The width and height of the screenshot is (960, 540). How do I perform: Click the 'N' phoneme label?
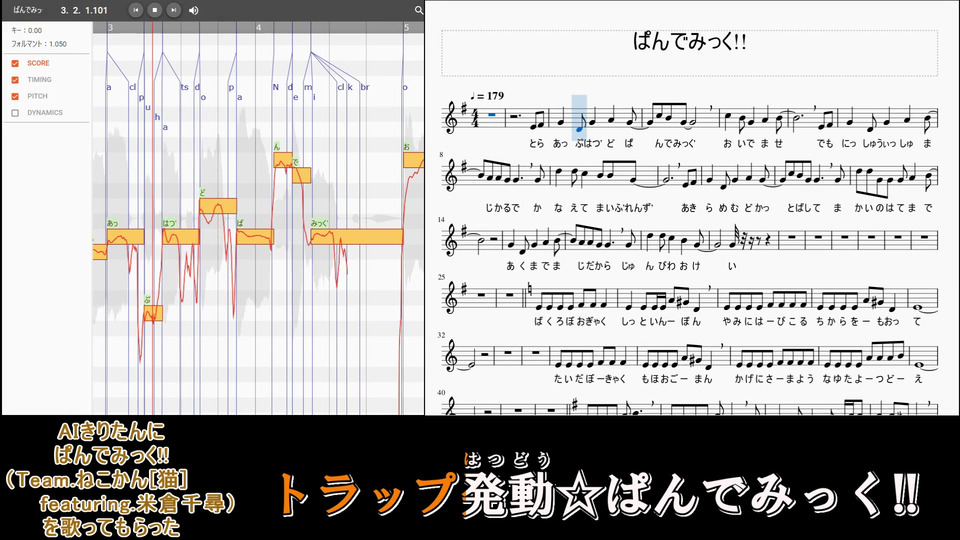pos(276,87)
